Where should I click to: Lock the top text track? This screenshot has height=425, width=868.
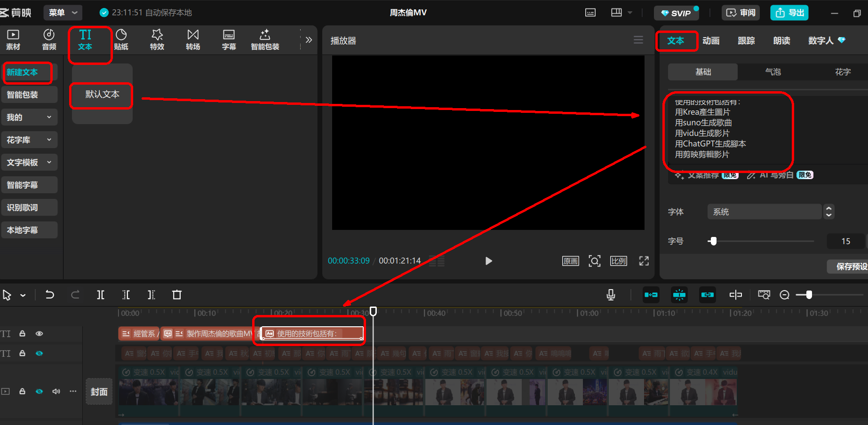click(22, 333)
